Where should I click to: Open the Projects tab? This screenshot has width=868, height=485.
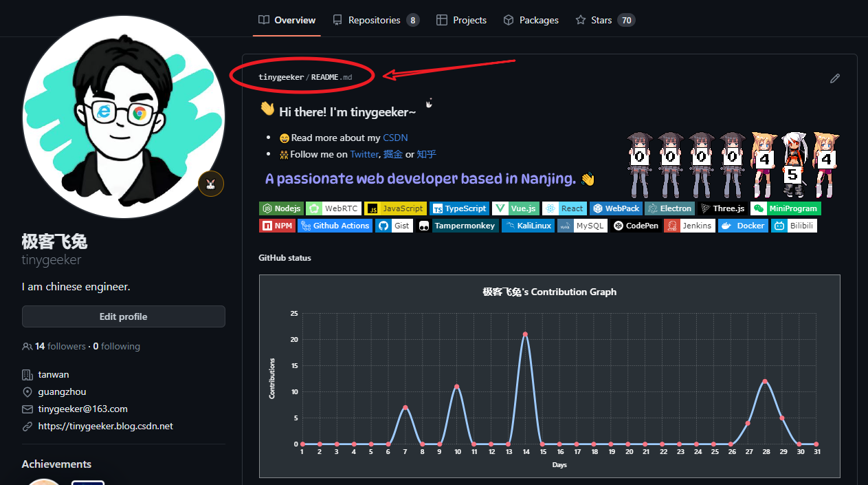(461, 20)
